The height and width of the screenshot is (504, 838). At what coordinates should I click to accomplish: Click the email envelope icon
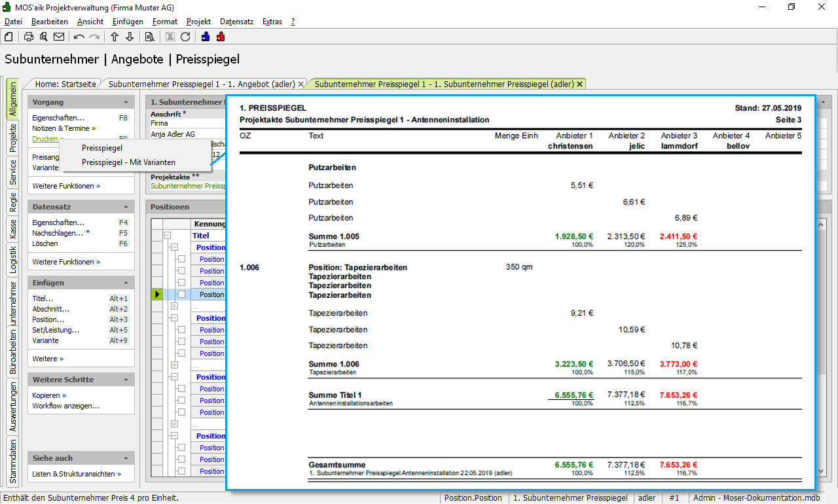(x=59, y=37)
